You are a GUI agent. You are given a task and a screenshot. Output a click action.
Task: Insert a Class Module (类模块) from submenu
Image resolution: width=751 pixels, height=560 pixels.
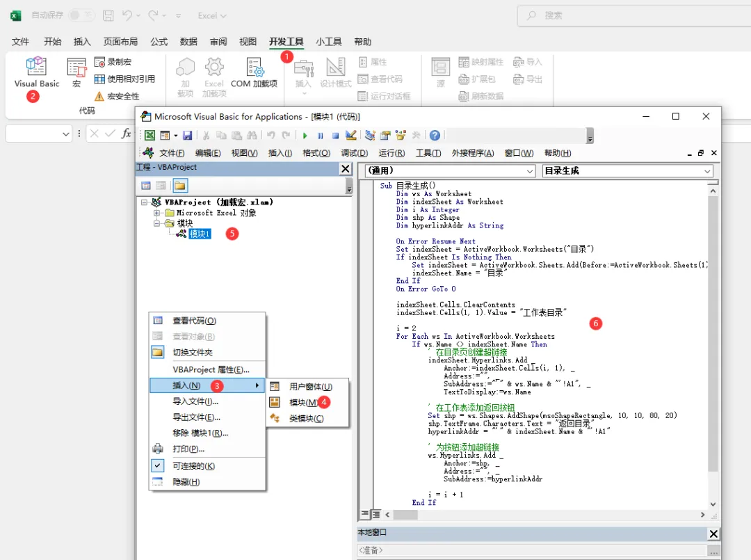coord(307,418)
